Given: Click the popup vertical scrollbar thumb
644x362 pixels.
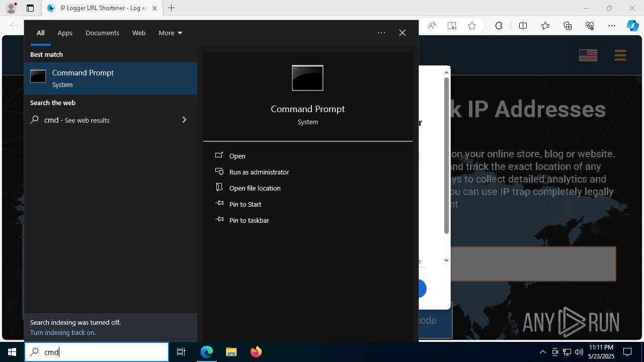Looking at the screenshot, I should pyautogui.click(x=446, y=156).
